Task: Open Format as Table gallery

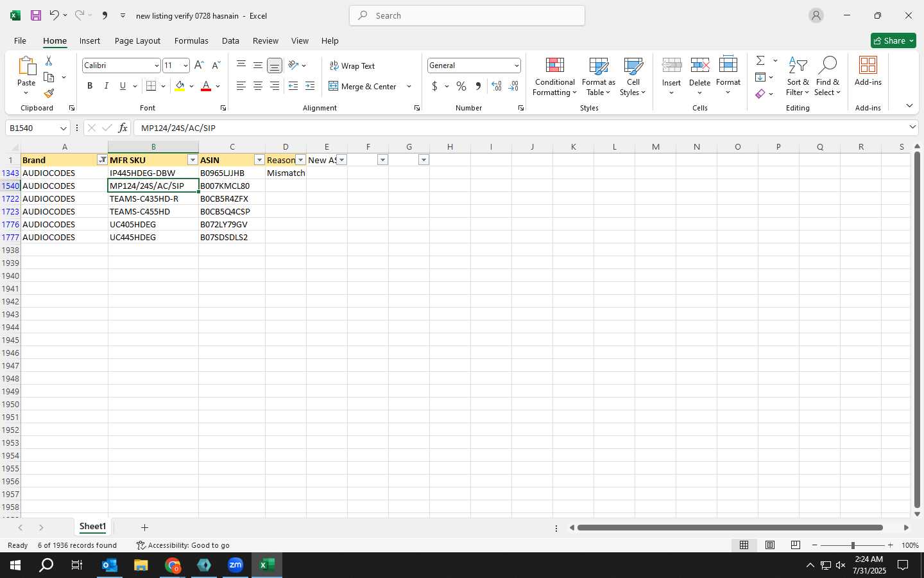Action: point(598,76)
